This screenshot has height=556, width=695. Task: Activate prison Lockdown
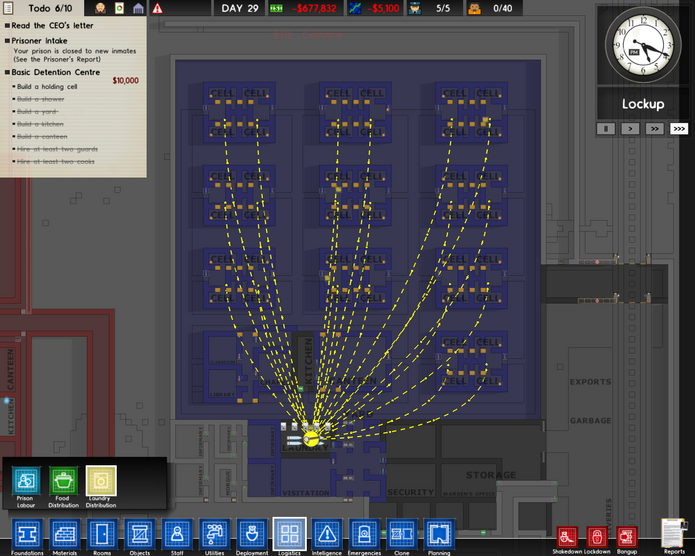pyautogui.click(x=597, y=537)
